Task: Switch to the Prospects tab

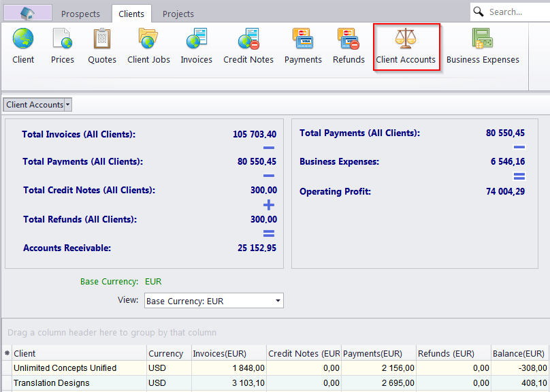Action: (80, 14)
